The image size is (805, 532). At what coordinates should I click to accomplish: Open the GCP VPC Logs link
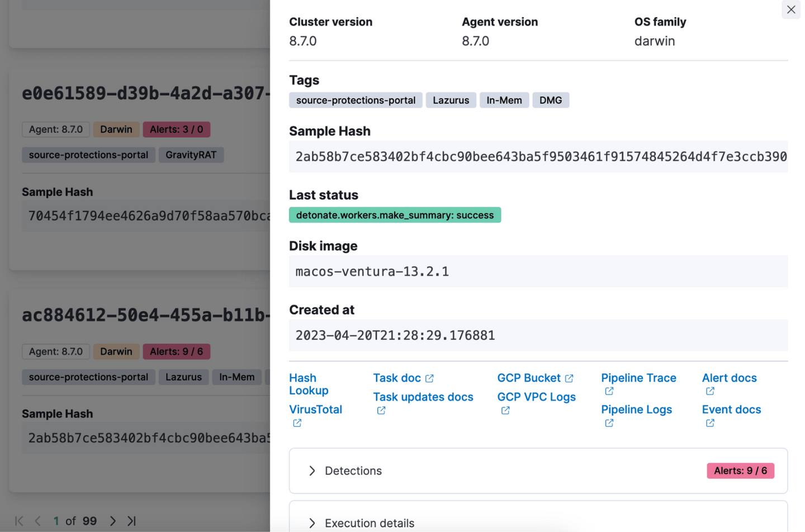pos(536,397)
